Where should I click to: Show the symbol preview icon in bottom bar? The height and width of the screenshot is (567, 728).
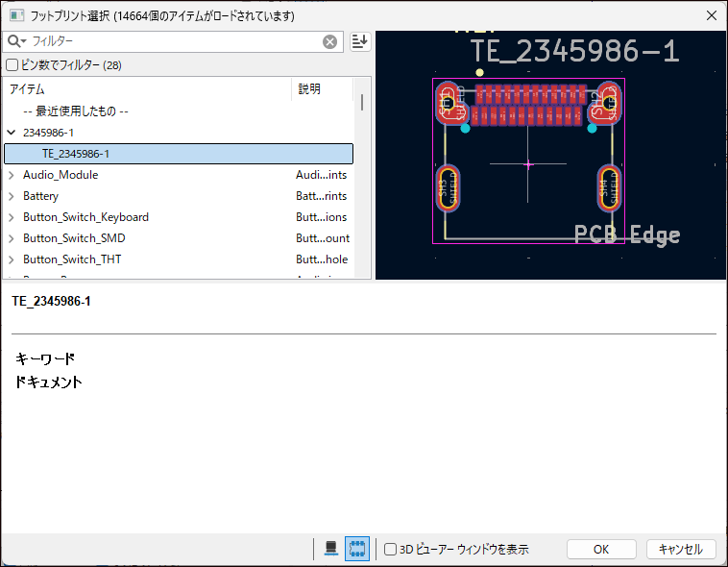tap(331, 549)
